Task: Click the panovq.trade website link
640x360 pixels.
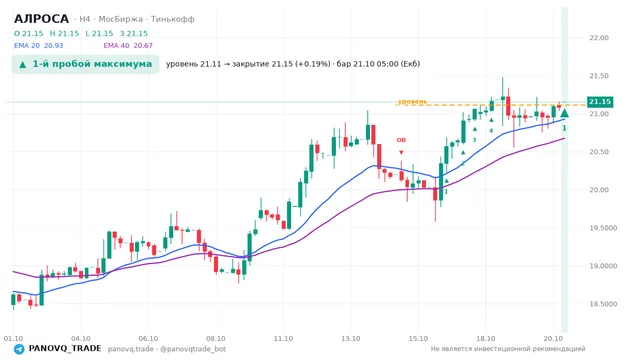Action: pyautogui.click(x=131, y=349)
